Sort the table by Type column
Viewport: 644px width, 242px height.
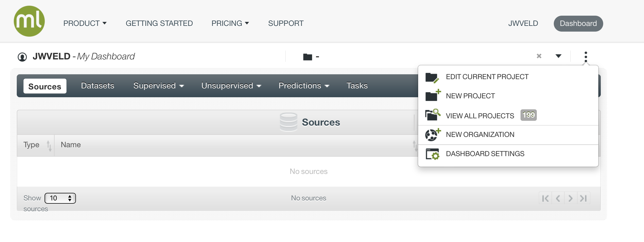(36, 145)
